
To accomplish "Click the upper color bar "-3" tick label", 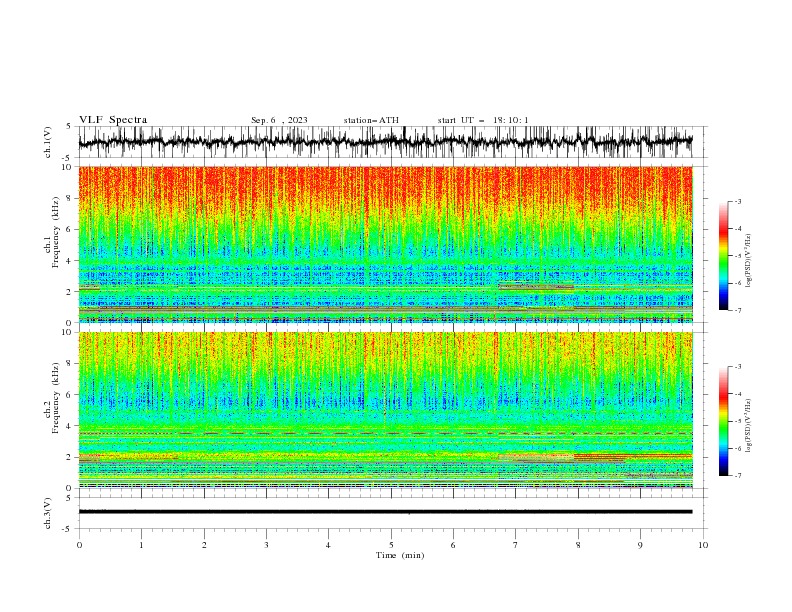I will pos(738,201).
